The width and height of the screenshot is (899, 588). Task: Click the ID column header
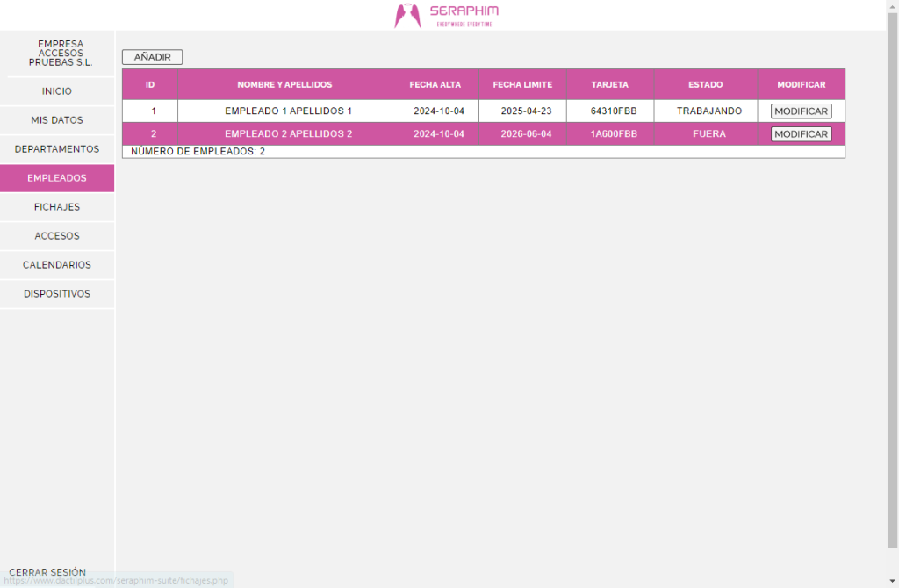pyautogui.click(x=150, y=84)
